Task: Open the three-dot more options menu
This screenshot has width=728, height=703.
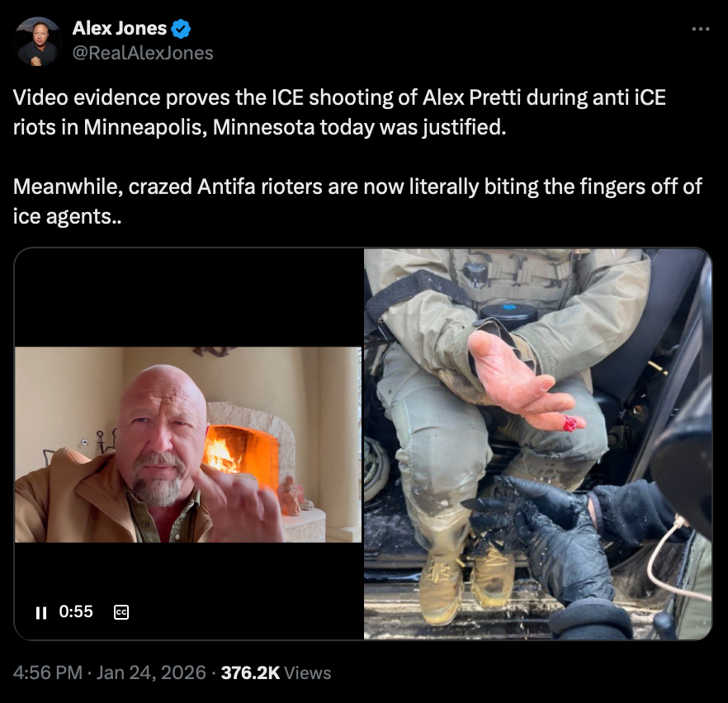Action: (700, 29)
